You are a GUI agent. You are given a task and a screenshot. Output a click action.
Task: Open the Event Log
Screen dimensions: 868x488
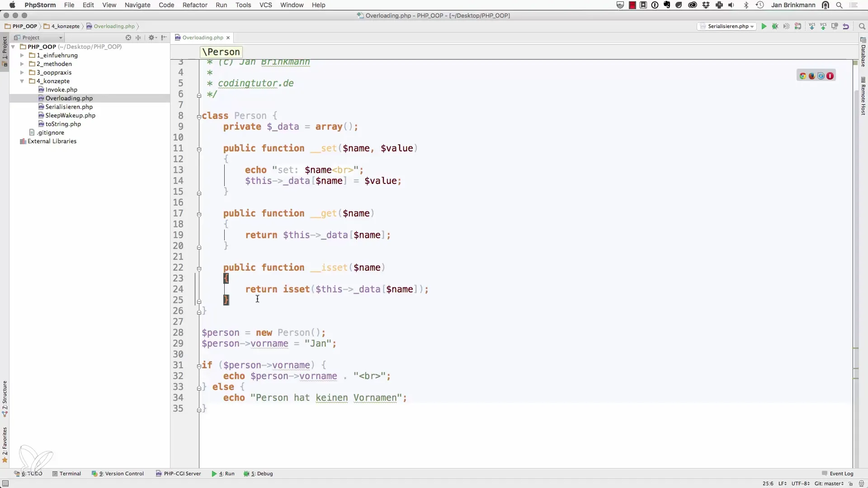pos(837,474)
